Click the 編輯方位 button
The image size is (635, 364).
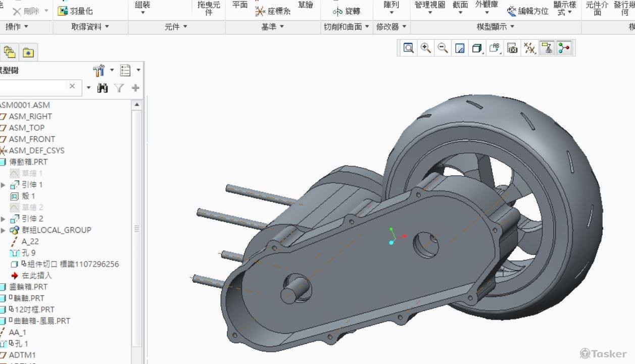[527, 11]
